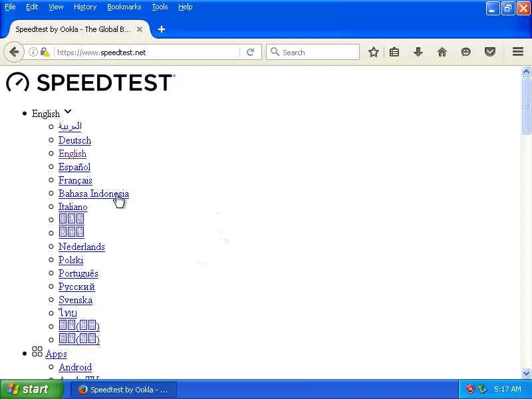532x399 pixels.
Task: Bookmark this page using the star icon
Action: point(373,52)
